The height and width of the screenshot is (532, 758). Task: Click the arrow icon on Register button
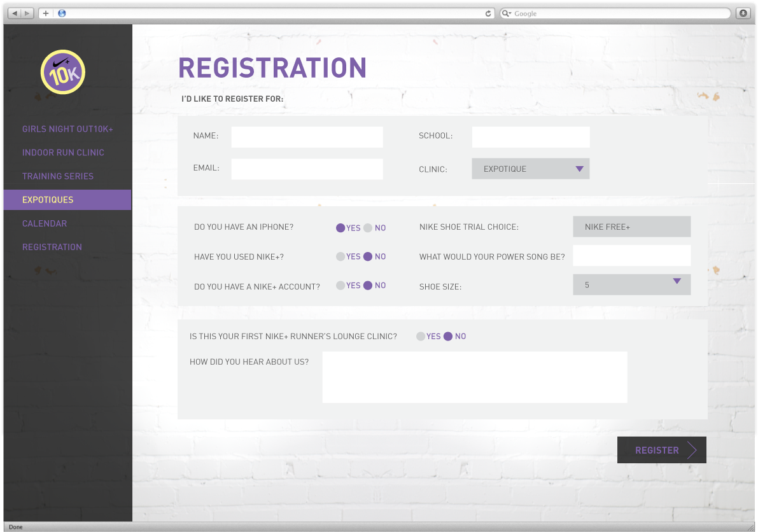click(692, 450)
